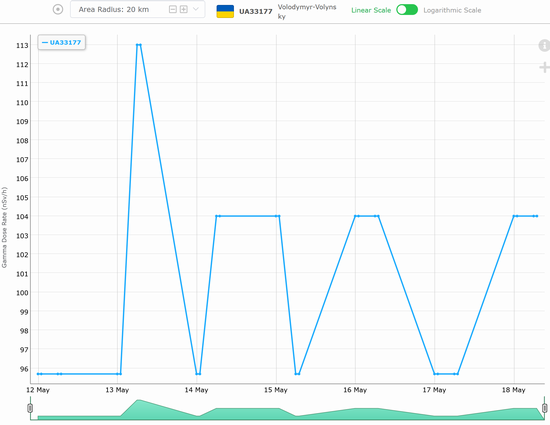Open the Area Radius dropdown chevron

point(196,9)
